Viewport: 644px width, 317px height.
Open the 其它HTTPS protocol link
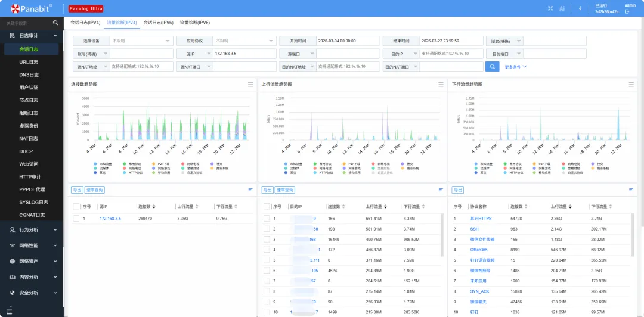tap(481, 219)
